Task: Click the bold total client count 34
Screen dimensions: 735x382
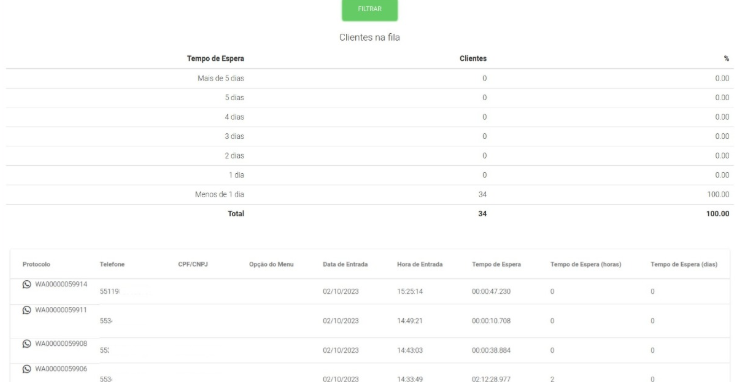Action: pos(482,214)
